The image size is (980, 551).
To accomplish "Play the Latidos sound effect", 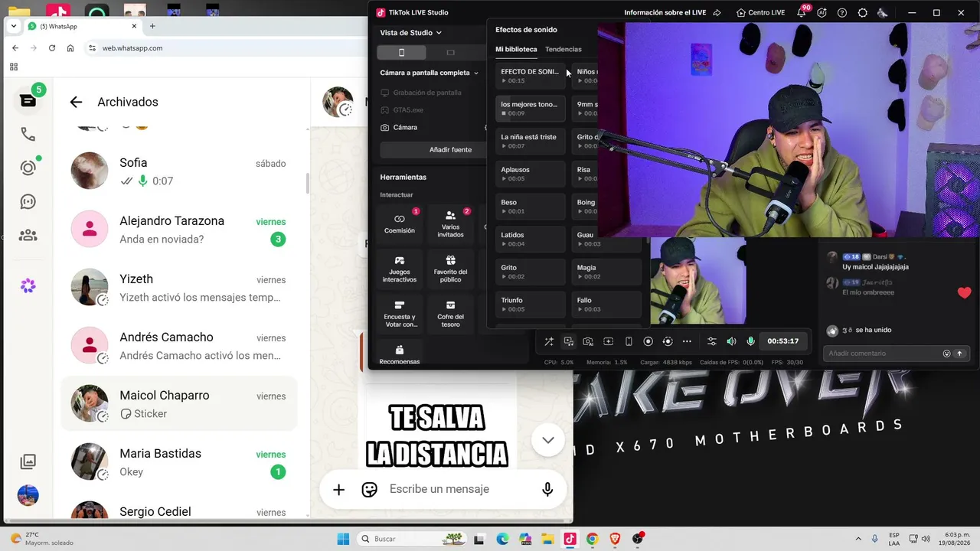I will pos(531,239).
